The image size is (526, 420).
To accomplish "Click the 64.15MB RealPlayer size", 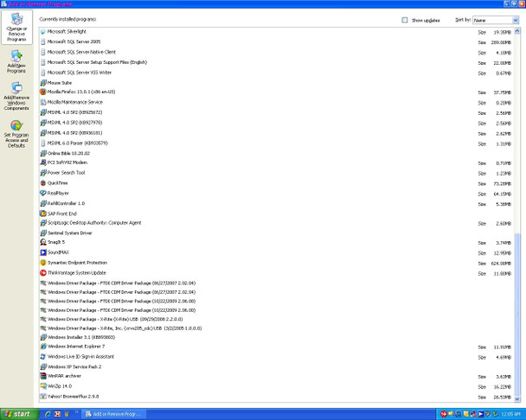I will coord(502,194).
